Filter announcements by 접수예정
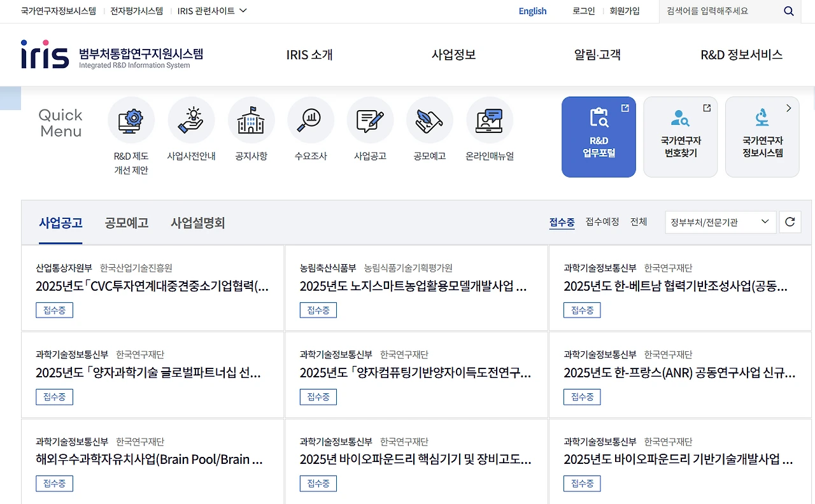 tap(602, 222)
